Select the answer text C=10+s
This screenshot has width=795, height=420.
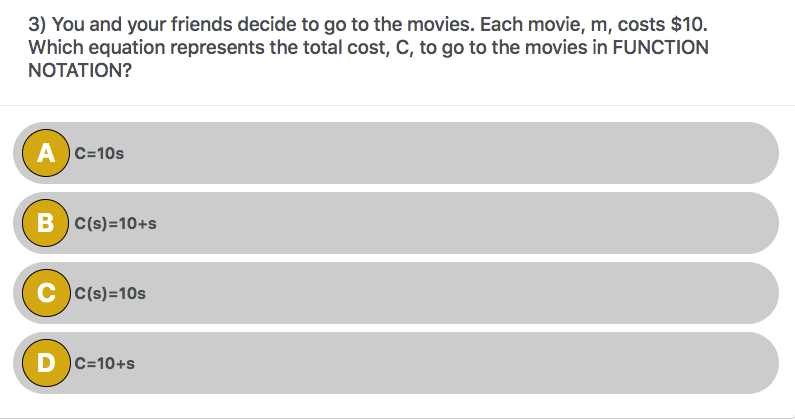tap(104, 363)
